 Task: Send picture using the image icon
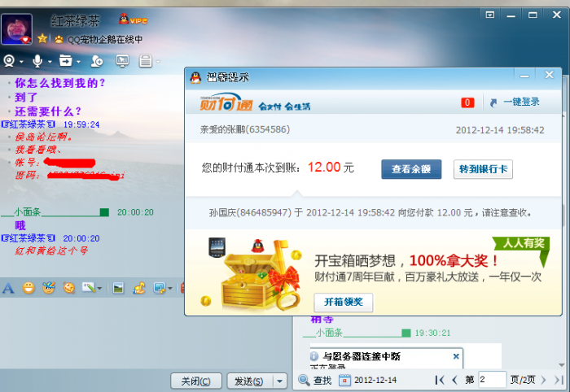118,288
